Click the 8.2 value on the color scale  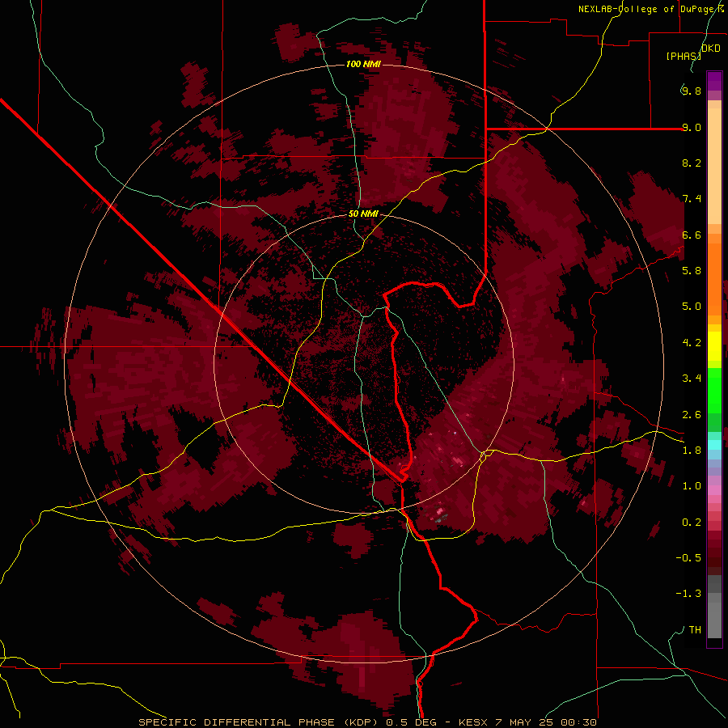(x=692, y=163)
